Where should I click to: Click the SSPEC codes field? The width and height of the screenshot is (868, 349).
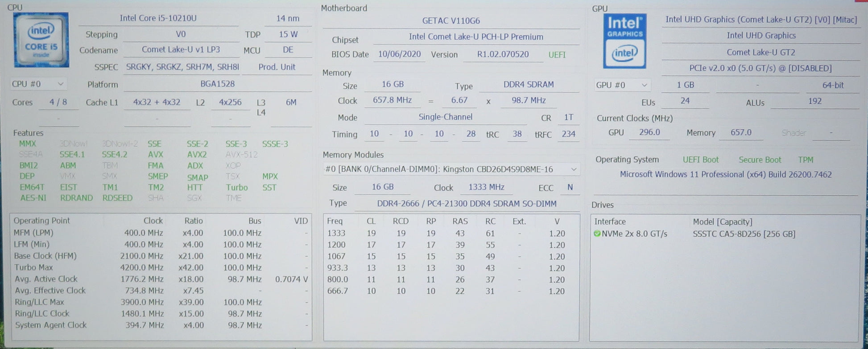coord(182,67)
